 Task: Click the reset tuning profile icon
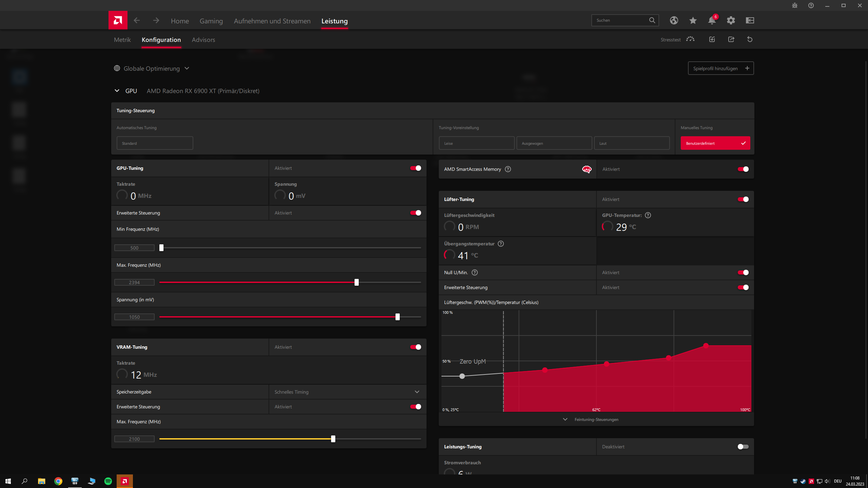750,39
